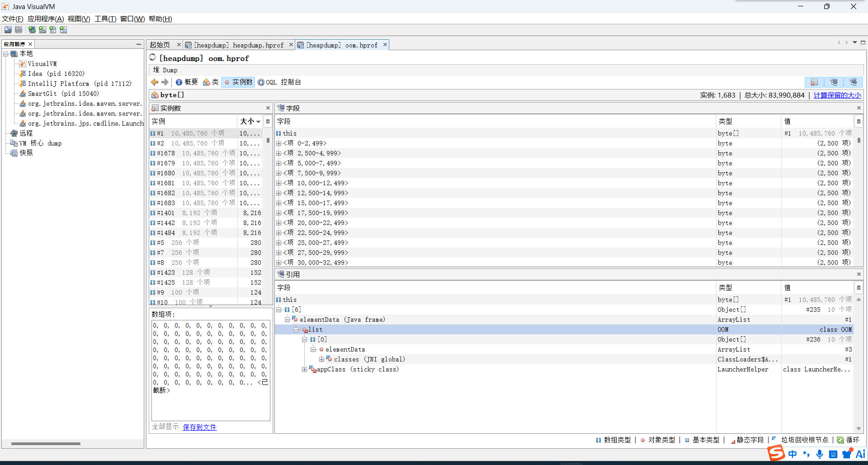Viewport: 868px width, 465px height.
Task: Open the 类 classes view
Action: (x=211, y=82)
